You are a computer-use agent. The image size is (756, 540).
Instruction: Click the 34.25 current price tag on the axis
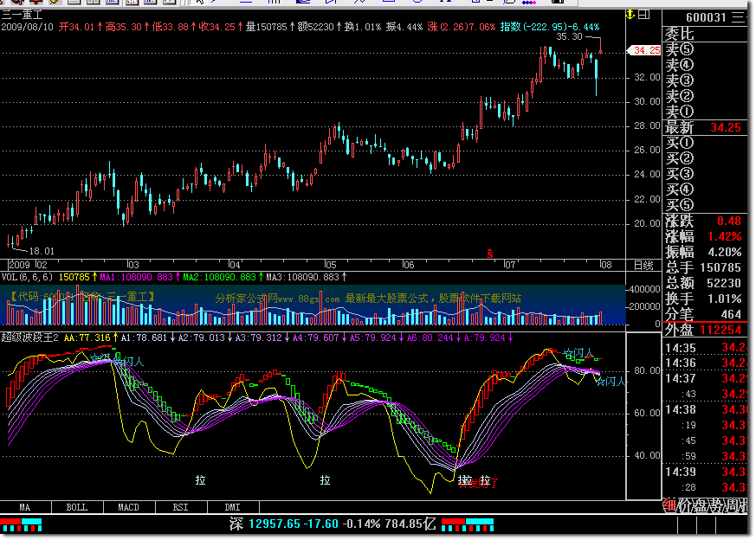[643, 50]
